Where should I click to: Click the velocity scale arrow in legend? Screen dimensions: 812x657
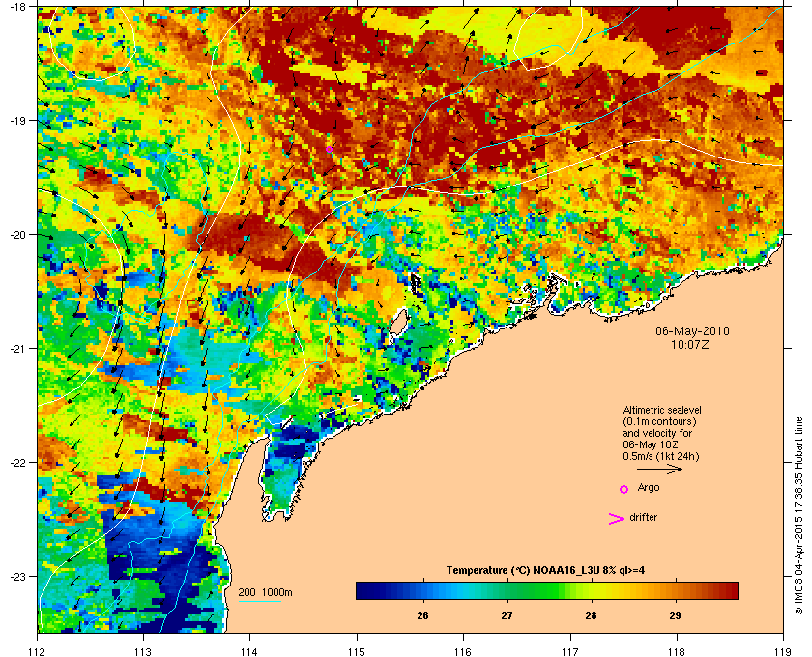pyautogui.click(x=659, y=469)
